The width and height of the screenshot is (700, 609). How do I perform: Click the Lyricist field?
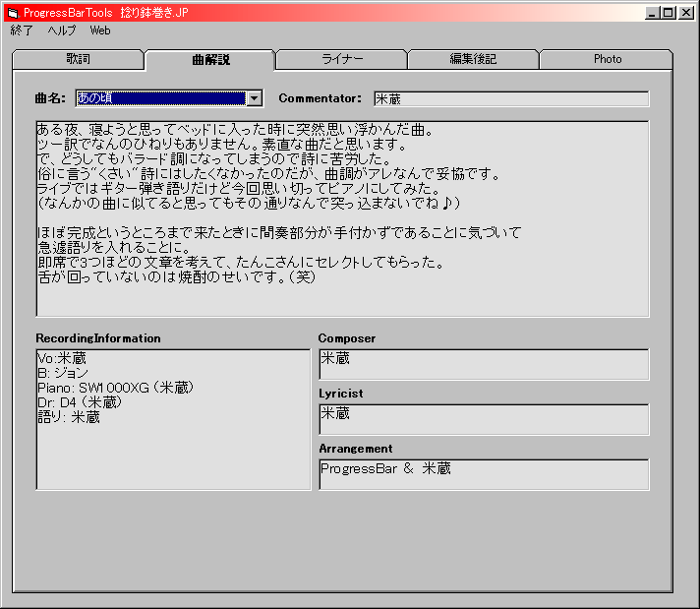click(484, 419)
